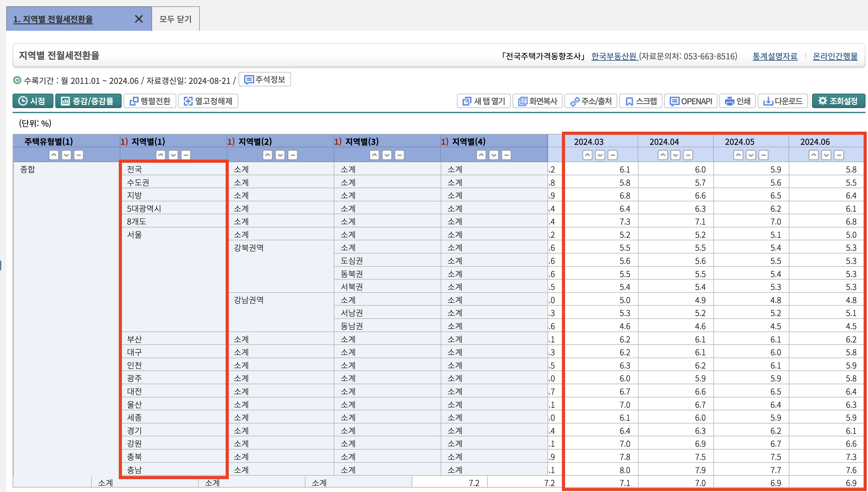Click the 행렬전환 pivot button
The width and height of the screenshot is (868, 492).
click(150, 101)
